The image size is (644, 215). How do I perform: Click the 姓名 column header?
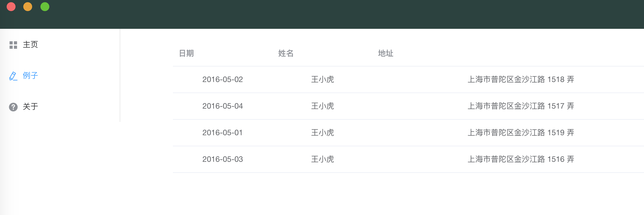point(285,53)
